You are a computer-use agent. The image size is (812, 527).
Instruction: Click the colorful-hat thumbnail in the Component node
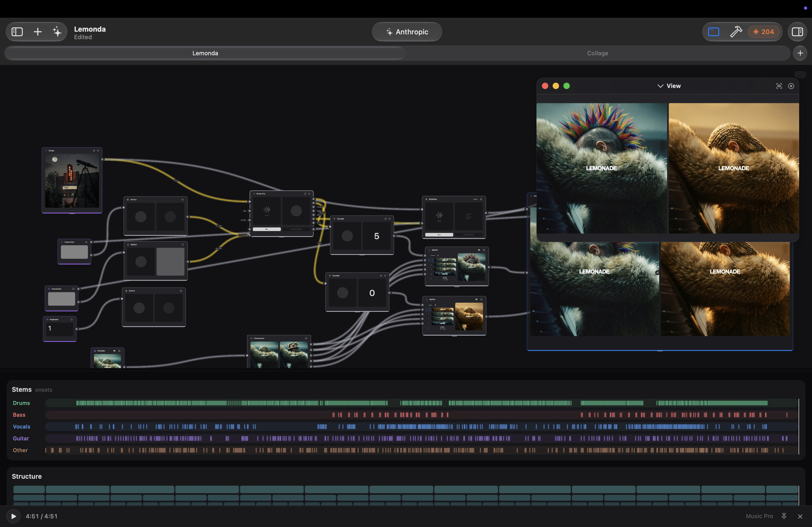(293, 354)
